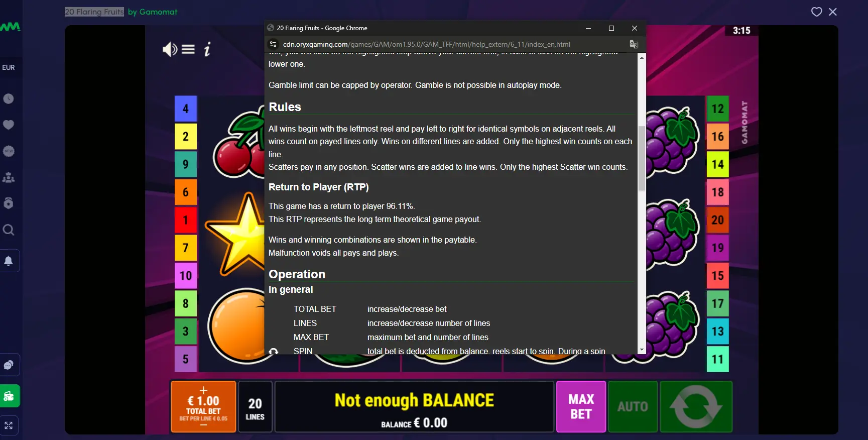Viewport: 868px width, 440px height.
Task: Click translate page icon in address bar
Action: tap(634, 44)
